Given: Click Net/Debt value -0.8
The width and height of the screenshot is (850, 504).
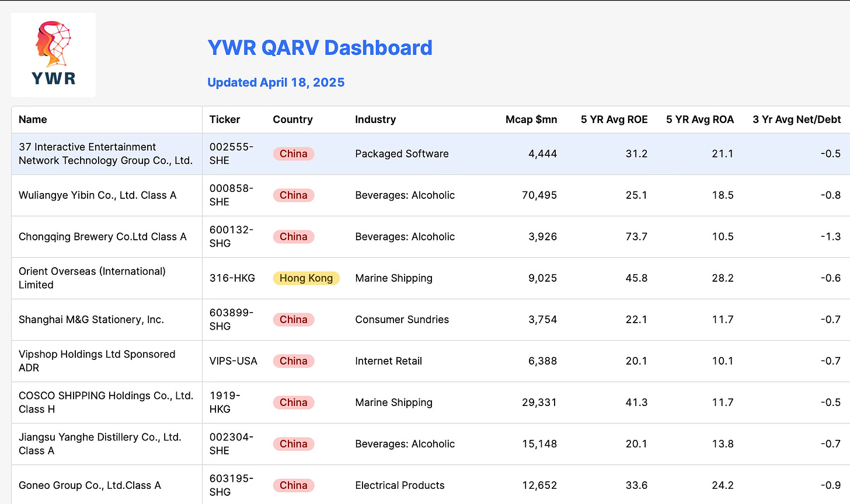Looking at the screenshot, I should pos(831,195).
